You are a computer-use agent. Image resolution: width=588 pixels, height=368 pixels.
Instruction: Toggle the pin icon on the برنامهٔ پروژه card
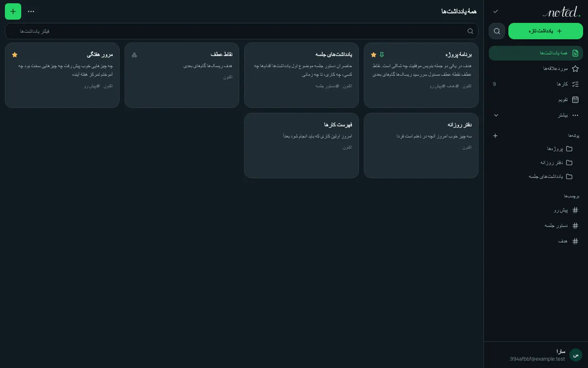click(382, 55)
